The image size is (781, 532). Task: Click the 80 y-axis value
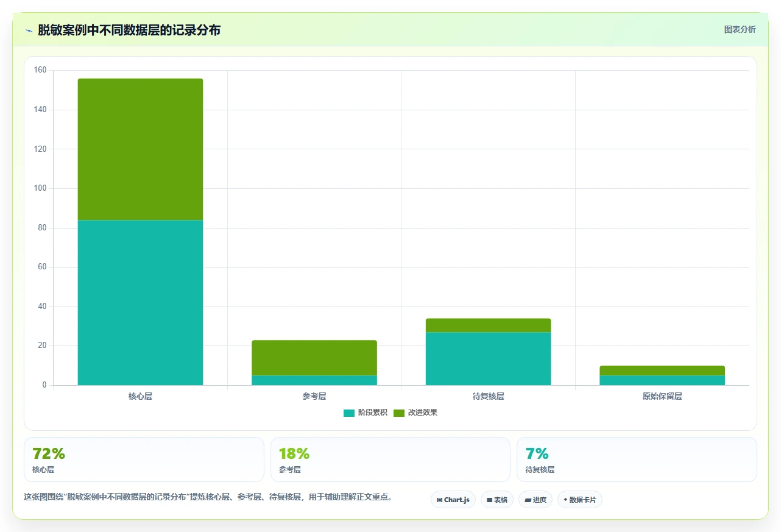42,228
